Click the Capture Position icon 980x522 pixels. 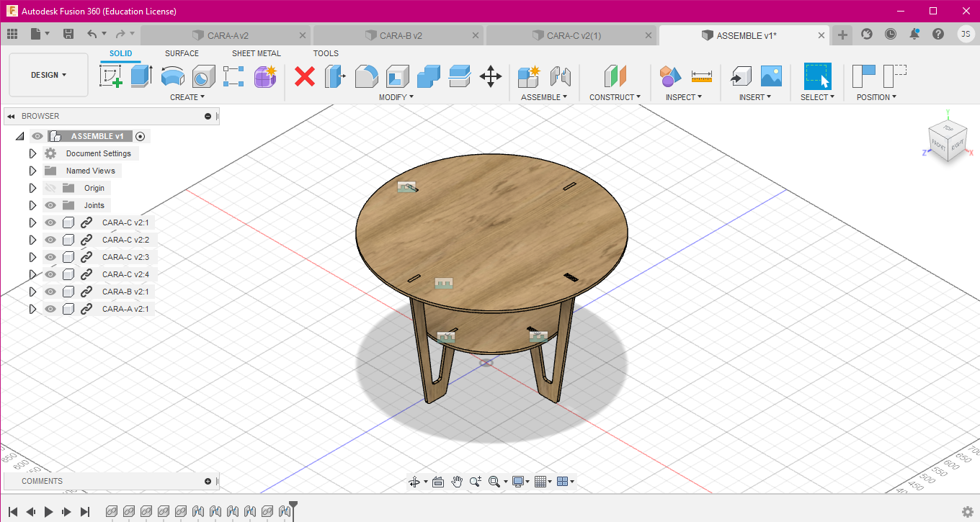(864, 76)
